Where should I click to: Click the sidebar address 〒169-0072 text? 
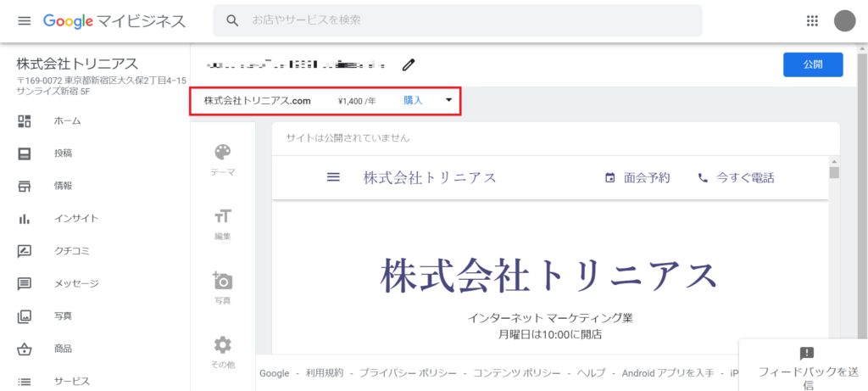click(102, 86)
